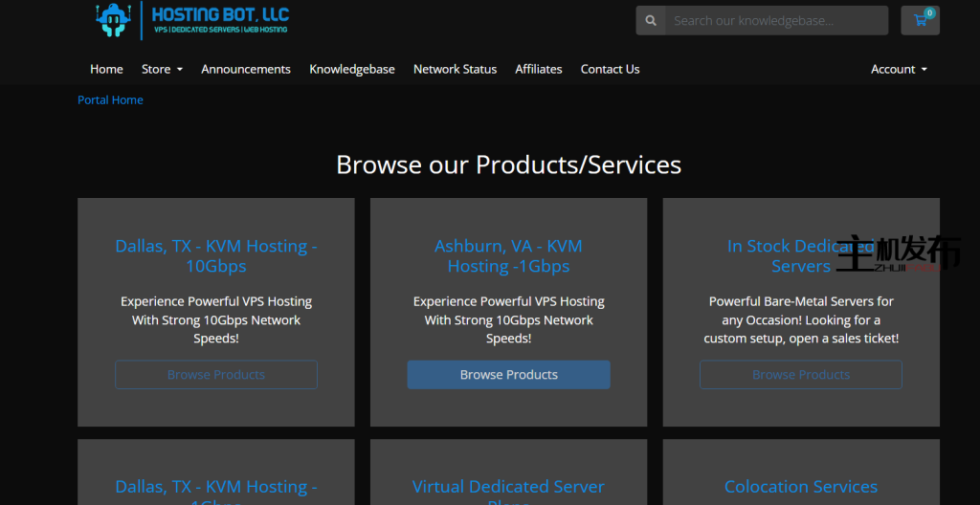The height and width of the screenshot is (505, 980).
Task: Open the shopping cart icon
Action: tap(921, 20)
